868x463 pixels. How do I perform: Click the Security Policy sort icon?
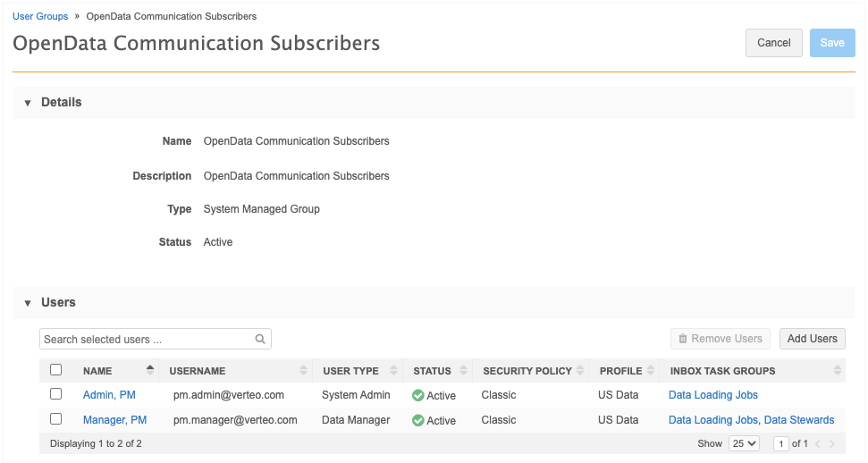pyautogui.click(x=582, y=371)
